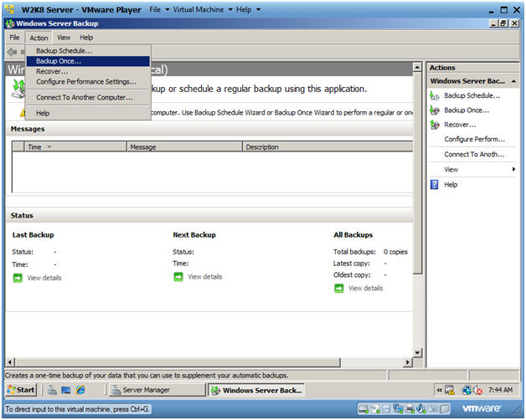The height and width of the screenshot is (420, 526).
Task: Open the View menu in the menu bar
Action: click(64, 38)
